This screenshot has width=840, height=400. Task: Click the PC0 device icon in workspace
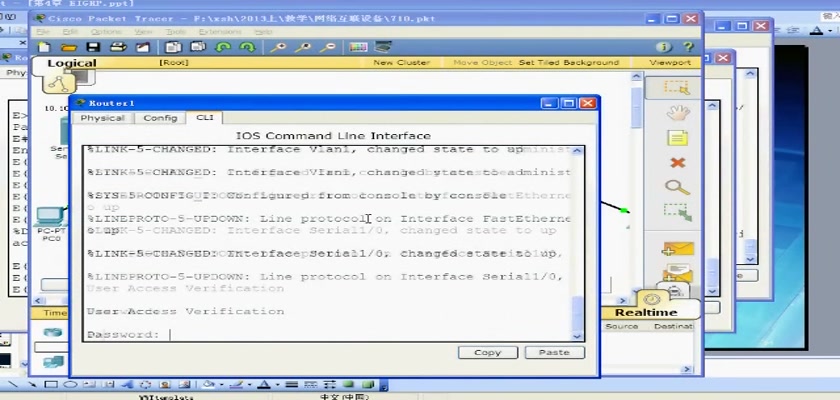click(50, 216)
